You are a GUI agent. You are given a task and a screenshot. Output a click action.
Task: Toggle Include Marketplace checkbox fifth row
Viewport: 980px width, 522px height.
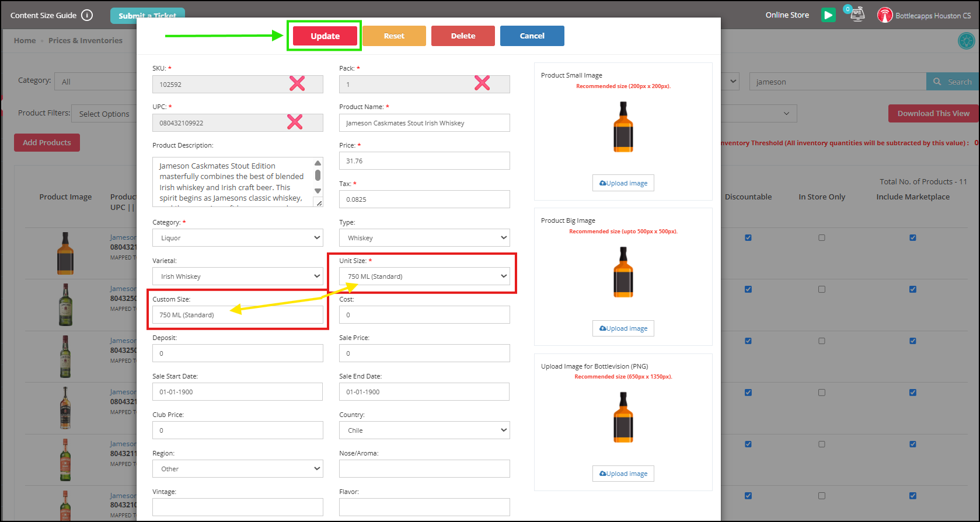pos(913,444)
